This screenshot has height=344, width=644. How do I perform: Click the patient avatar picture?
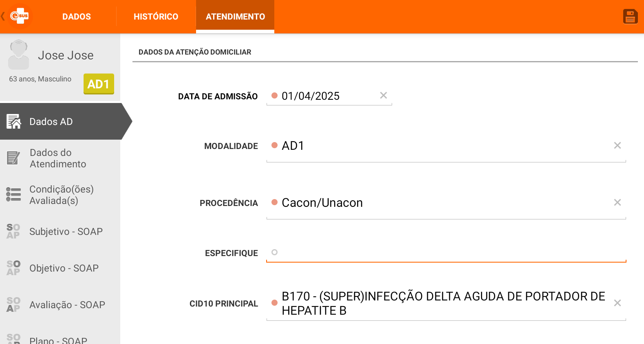(x=19, y=55)
